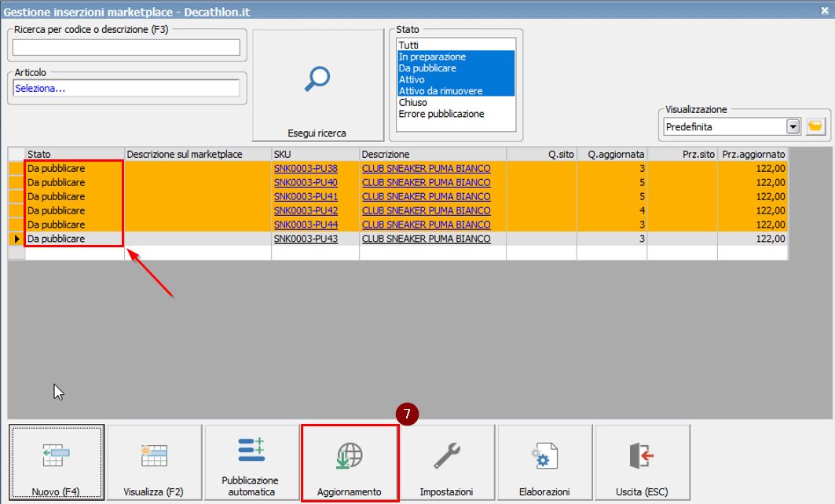Screen dimensions: 835x504
Task: Open SKU link SNK0003-PU42
Action: click(x=306, y=210)
